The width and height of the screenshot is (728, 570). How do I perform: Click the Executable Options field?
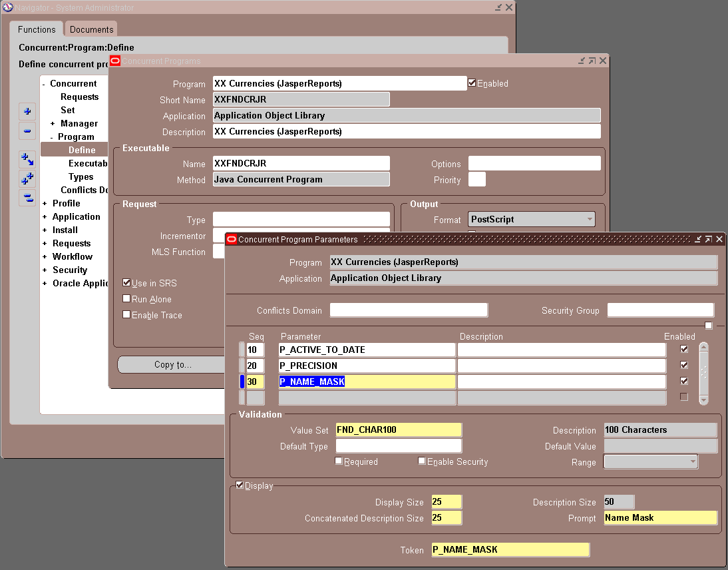(x=534, y=164)
